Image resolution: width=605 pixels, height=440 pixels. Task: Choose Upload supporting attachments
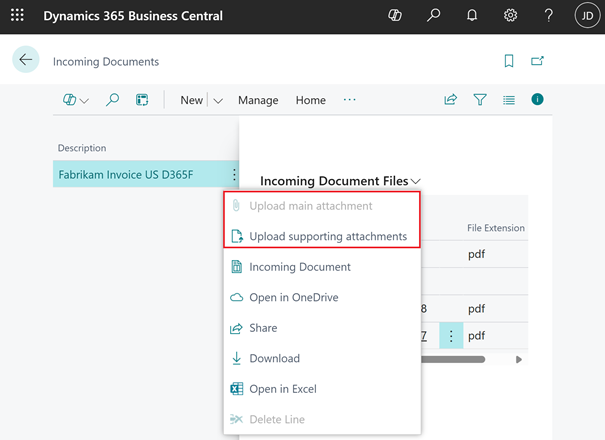(322, 236)
